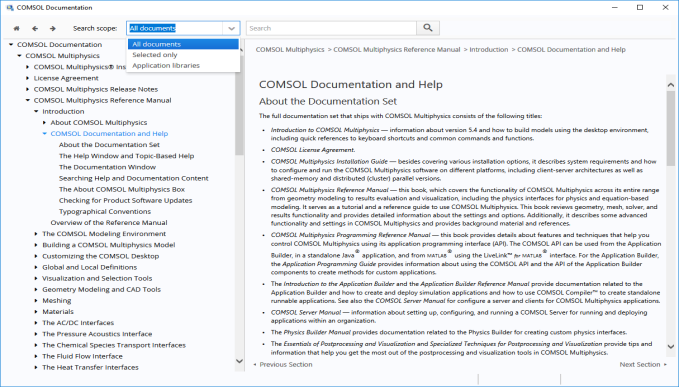Select 'The Heat Transfer Interfaces' item
This screenshot has width=679, height=387.
(x=90, y=367)
